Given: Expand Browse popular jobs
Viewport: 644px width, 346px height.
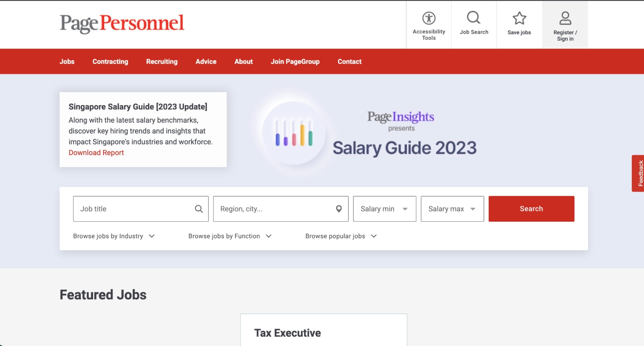Looking at the screenshot, I should [x=341, y=236].
